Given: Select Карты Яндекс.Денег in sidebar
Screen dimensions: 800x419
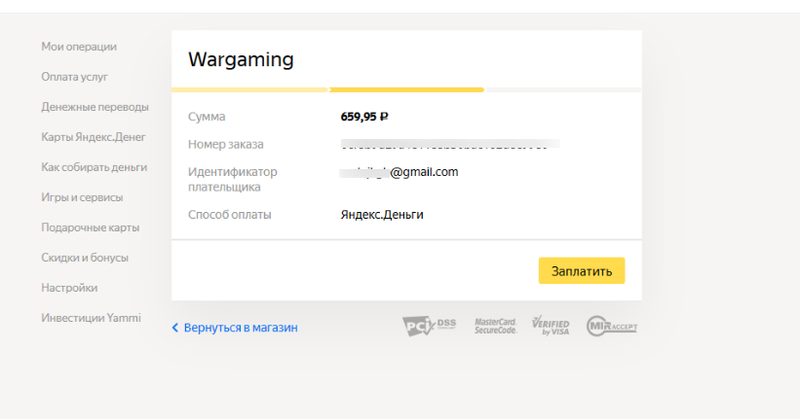Looking at the screenshot, I should tap(93, 137).
